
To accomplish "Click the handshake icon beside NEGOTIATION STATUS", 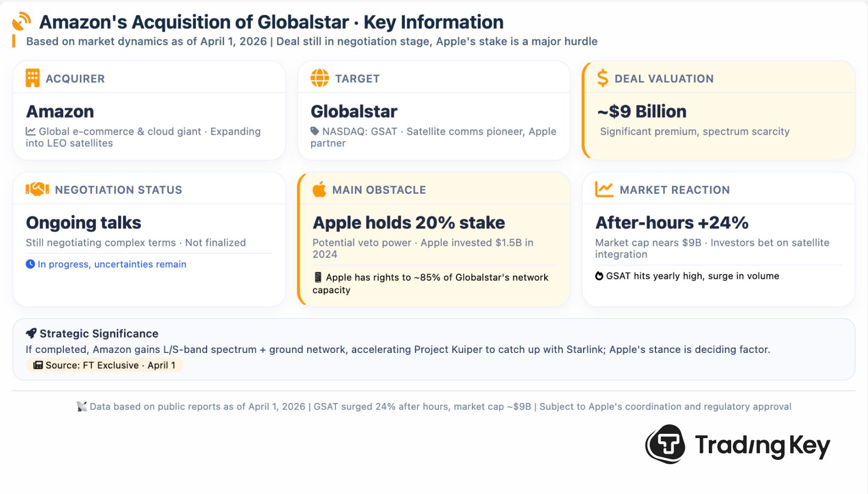I will [x=37, y=190].
